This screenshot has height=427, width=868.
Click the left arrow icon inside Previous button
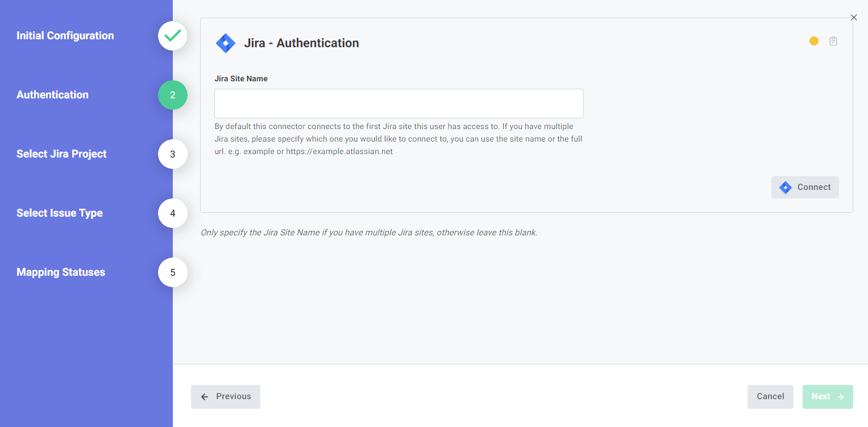point(205,396)
